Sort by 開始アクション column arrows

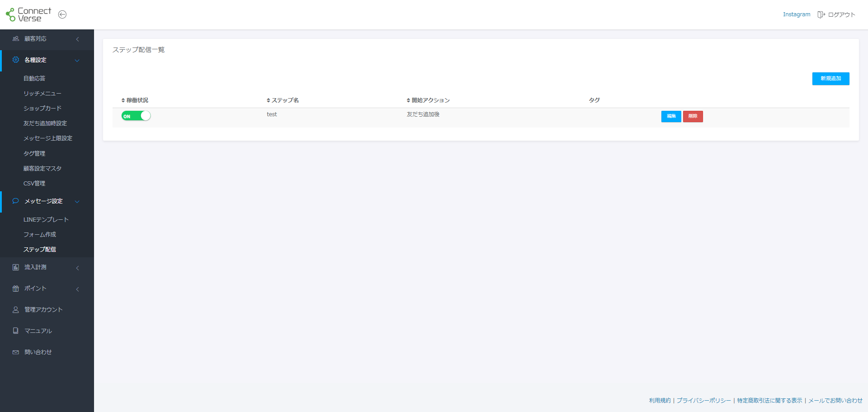[x=408, y=100]
